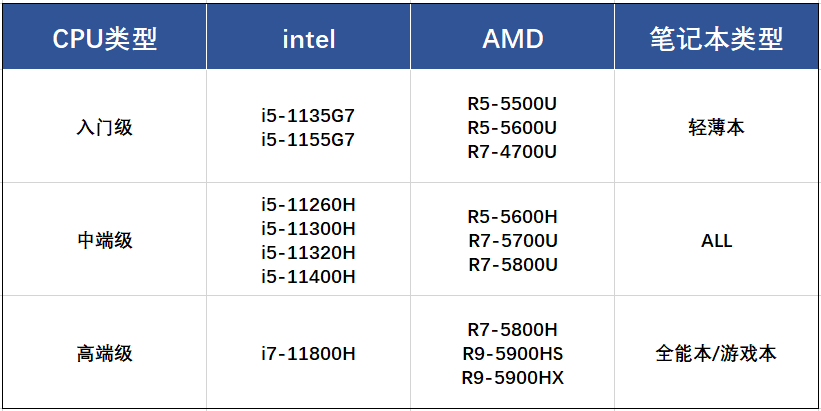Click the R7-4700U entry
The height and width of the screenshot is (411, 821).
pyautogui.click(x=512, y=152)
